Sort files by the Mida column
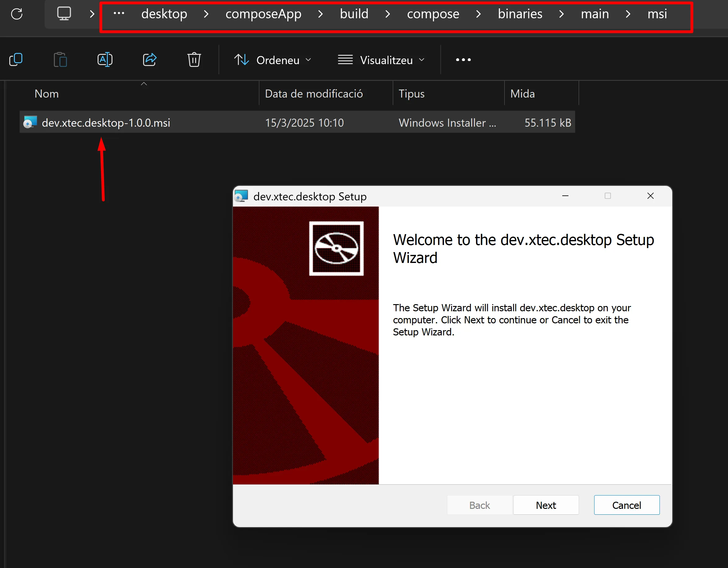The height and width of the screenshot is (568, 728). (522, 94)
